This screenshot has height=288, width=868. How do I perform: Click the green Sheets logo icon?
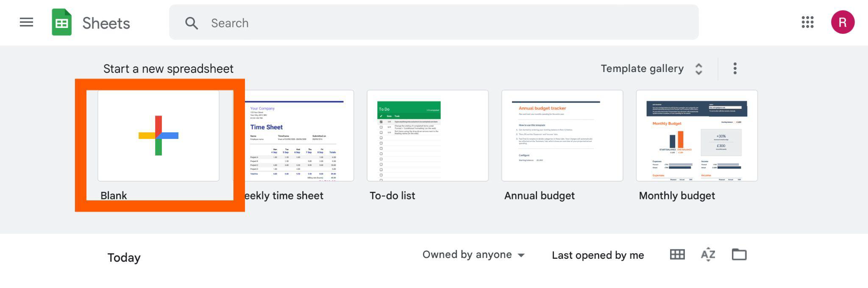(x=61, y=22)
